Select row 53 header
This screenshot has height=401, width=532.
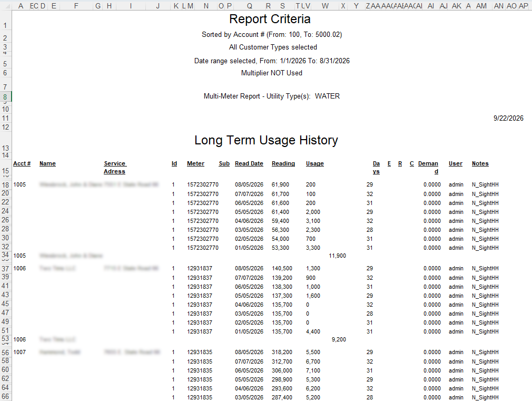tap(5, 339)
